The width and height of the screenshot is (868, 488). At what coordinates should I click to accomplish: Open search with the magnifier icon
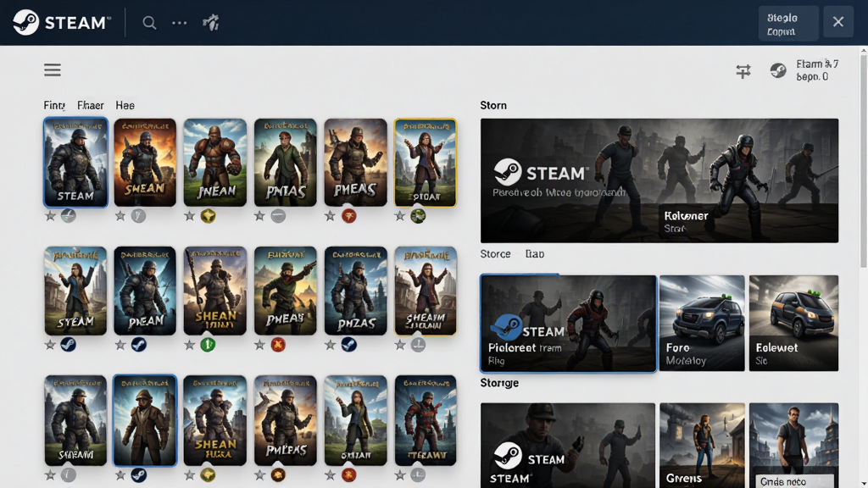(x=149, y=23)
